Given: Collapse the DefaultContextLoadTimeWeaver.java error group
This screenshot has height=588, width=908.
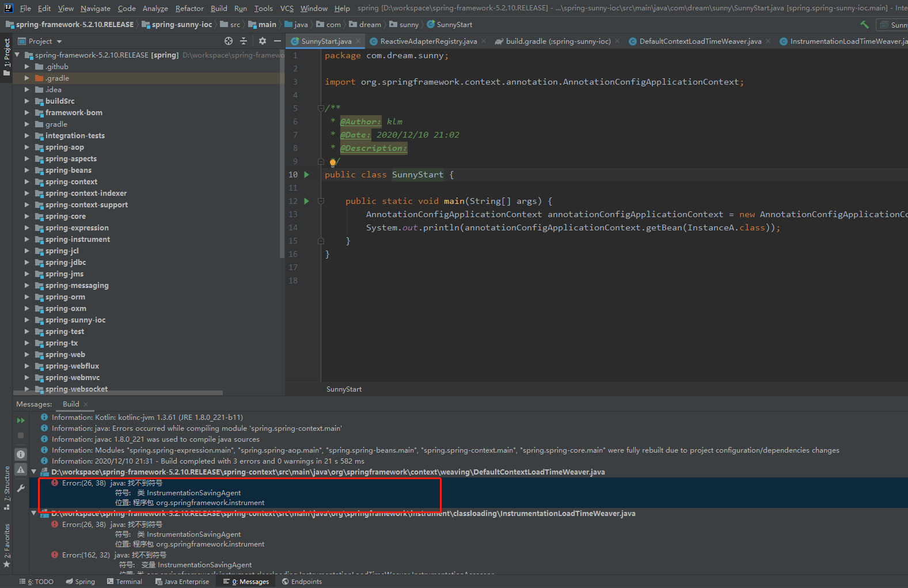Looking at the screenshot, I should pyautogui.click(x=33, y=472).
